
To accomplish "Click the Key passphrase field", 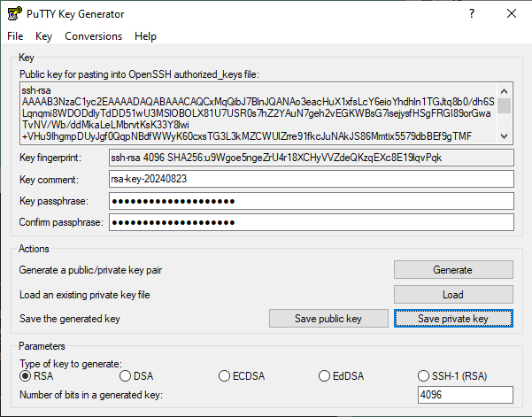I will pyautogui.click(x=311, y=201).
